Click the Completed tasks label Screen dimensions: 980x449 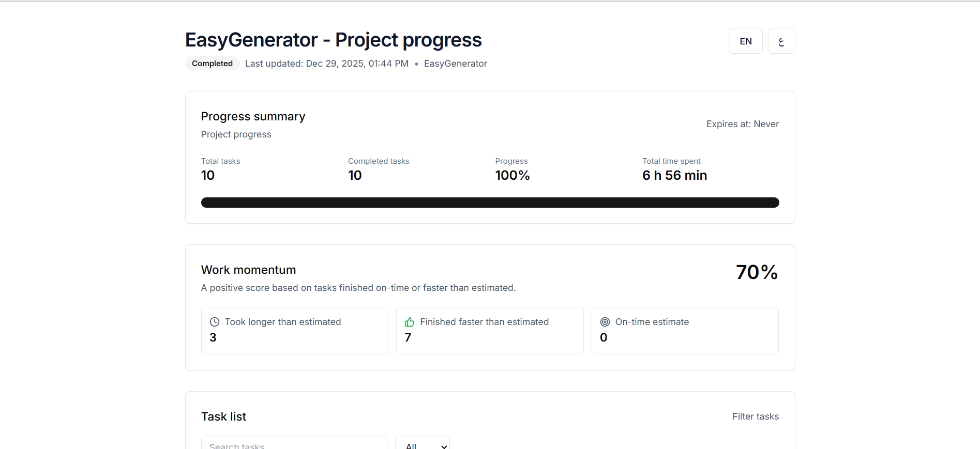click(379, 161)
